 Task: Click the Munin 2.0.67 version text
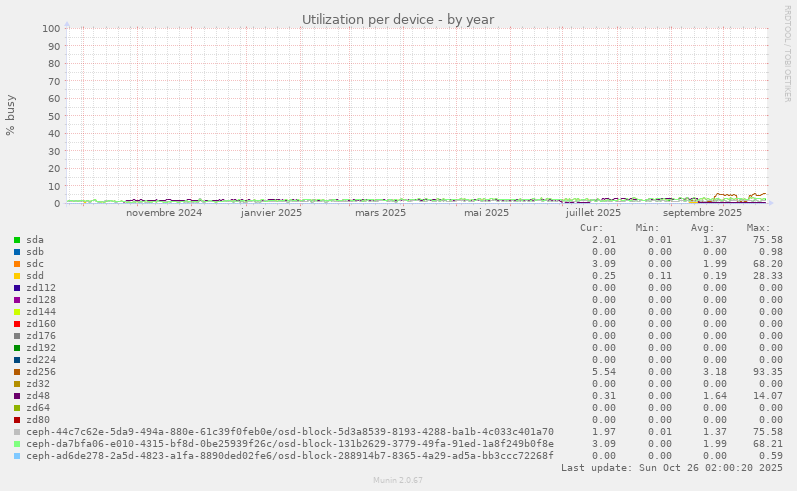point(398,481)
